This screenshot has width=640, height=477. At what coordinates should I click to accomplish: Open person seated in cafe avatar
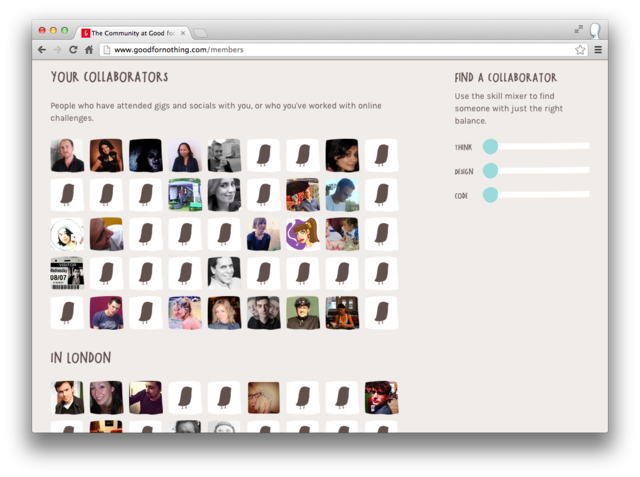[x=342, y=313]
